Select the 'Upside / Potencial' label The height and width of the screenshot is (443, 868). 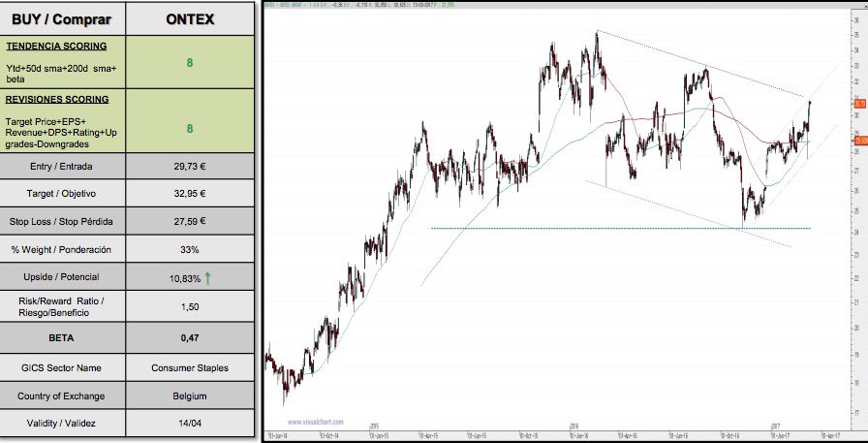(61, 277)
